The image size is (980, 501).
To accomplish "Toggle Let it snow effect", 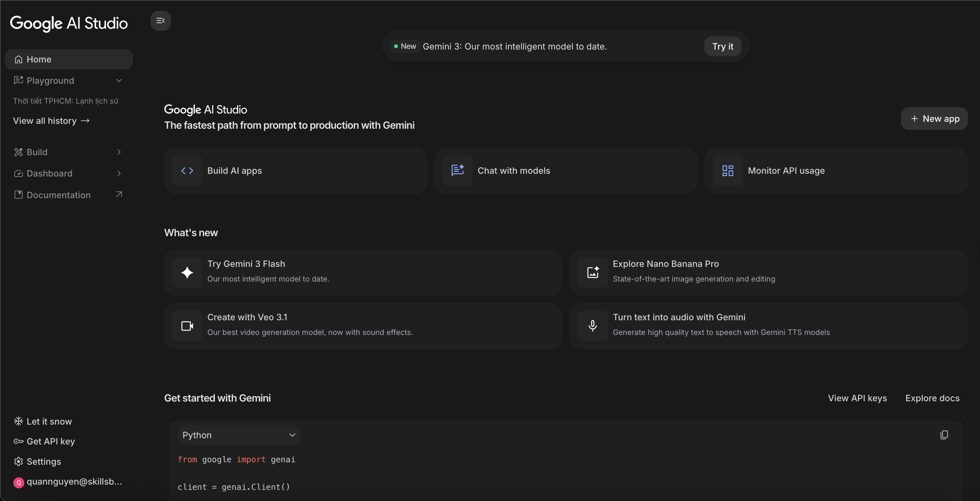I will [43, 421].
